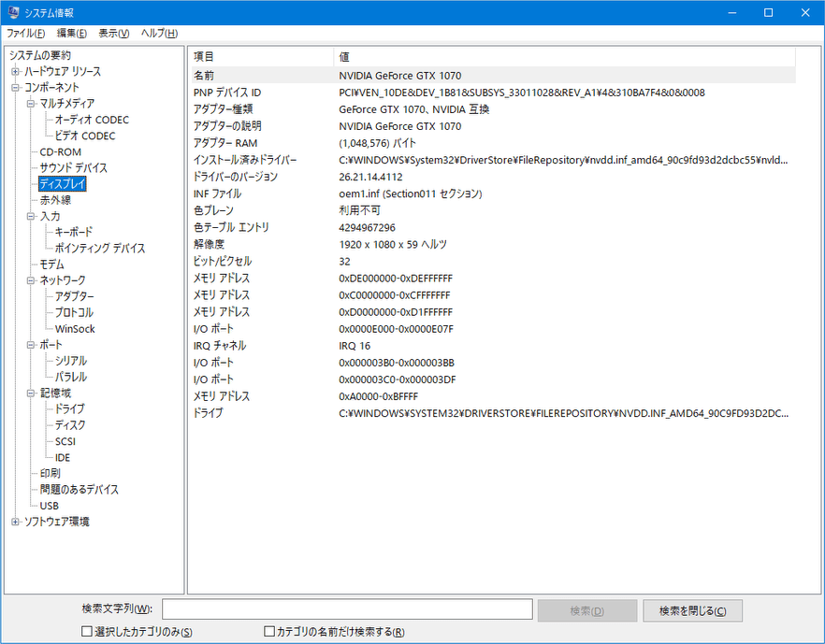Image resolution: width=825 pixels, height=644 pixels.
Task: Click the 検索を閉じる button
Action: click(692, 610)
